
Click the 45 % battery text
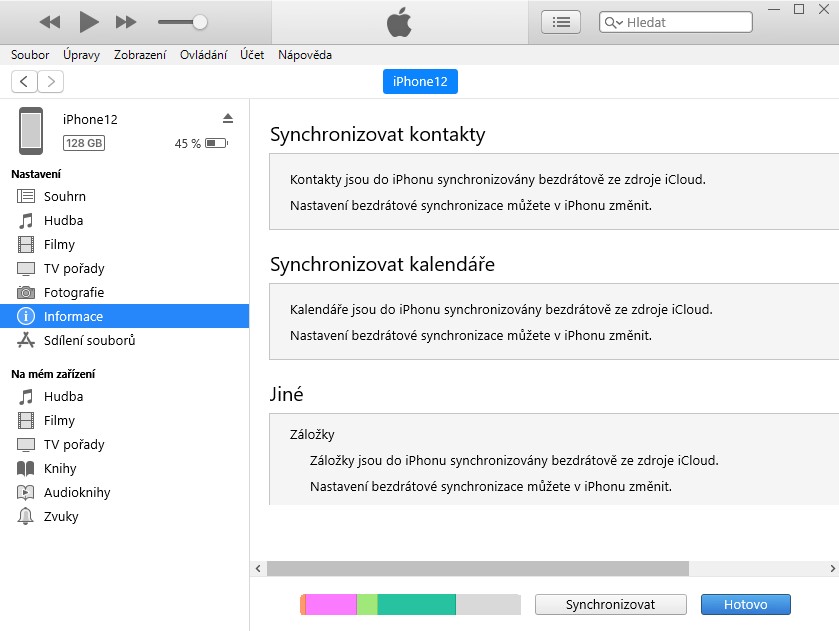187,143
